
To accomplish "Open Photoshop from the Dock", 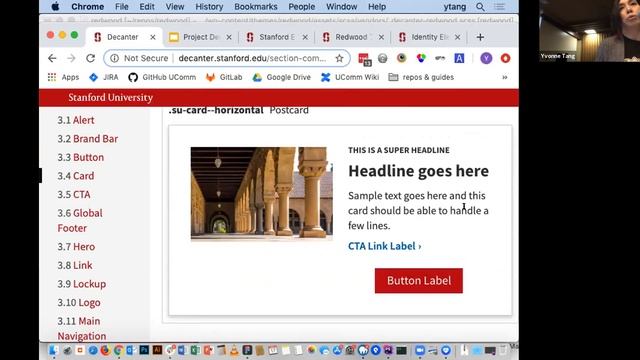I will coord(144,350).
